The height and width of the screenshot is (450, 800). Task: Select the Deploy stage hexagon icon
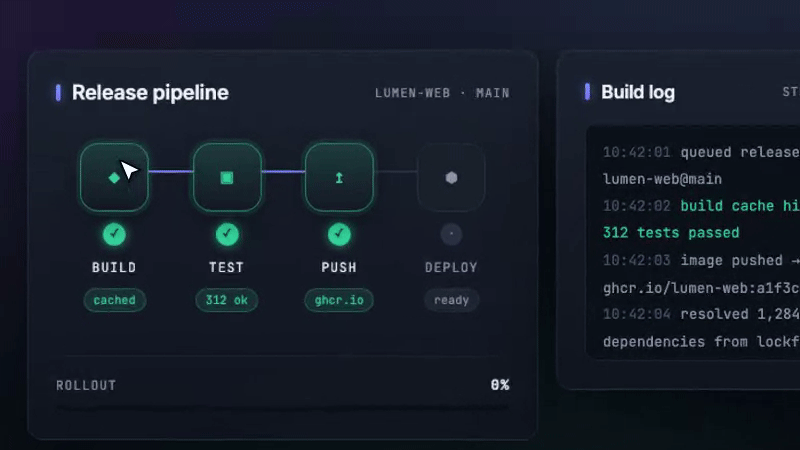coord(452,178)
